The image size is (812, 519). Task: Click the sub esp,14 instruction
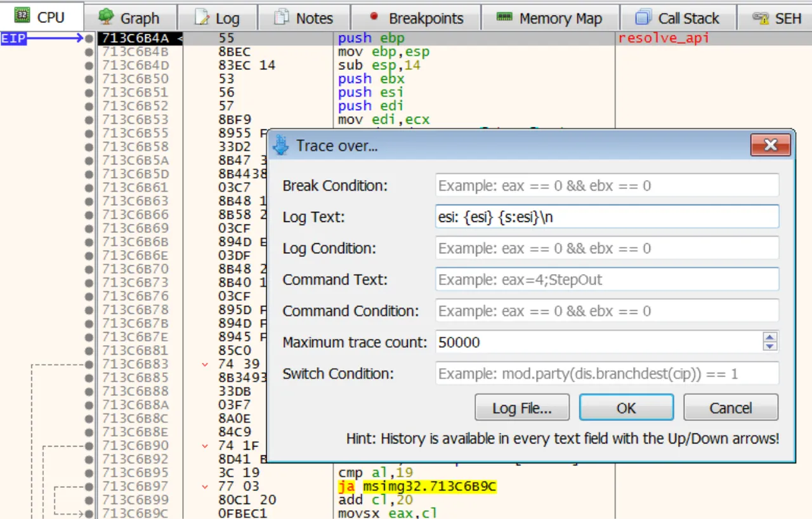pyautogui.click(x=379, y=65)
